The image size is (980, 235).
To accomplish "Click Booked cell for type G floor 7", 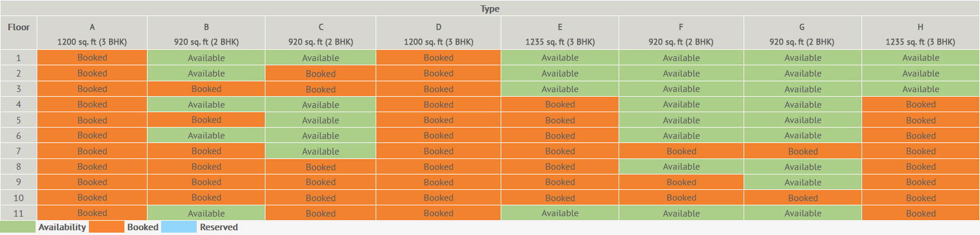I will tap(803, 151).
